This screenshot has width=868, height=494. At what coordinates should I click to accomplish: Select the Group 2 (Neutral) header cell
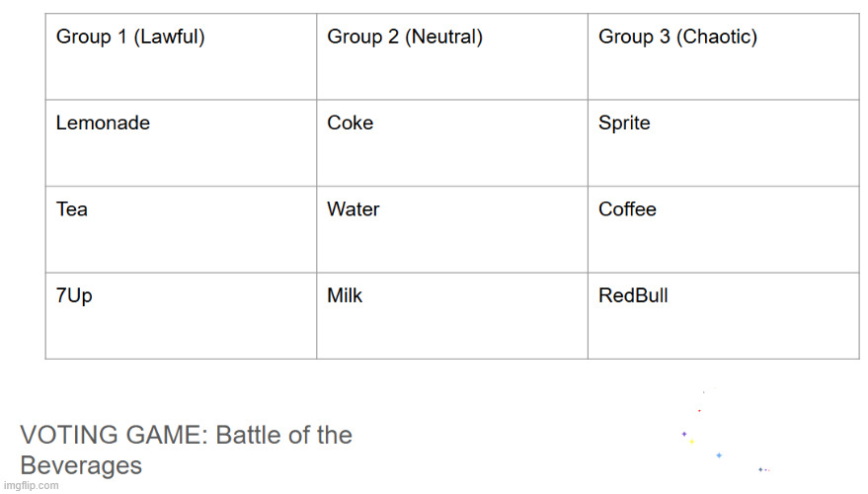pyautogui.click(x=452, y=57)
